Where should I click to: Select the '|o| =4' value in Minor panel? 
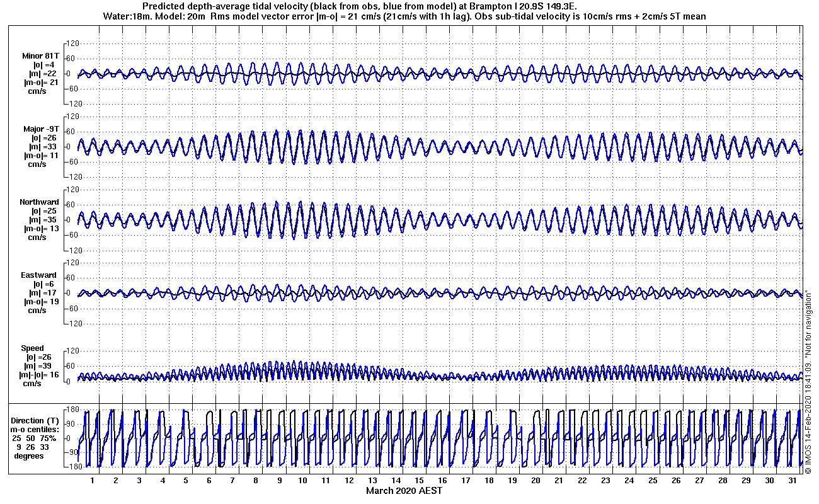point(43,65)
